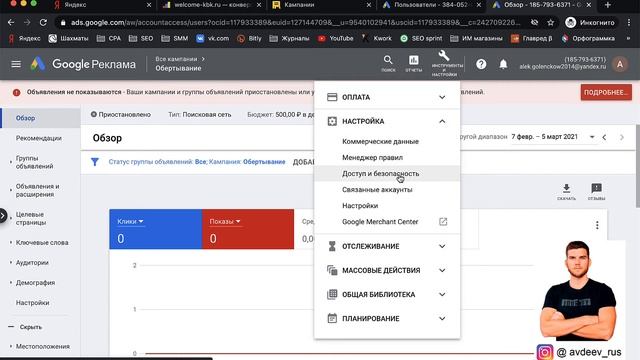Open the chart card three-dot menu
The width and height of the screenshot is (640, 360).
597,225
